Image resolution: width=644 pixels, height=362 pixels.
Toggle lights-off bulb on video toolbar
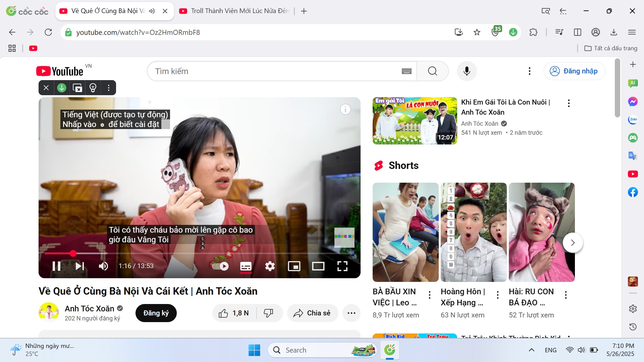click(93, 88)
